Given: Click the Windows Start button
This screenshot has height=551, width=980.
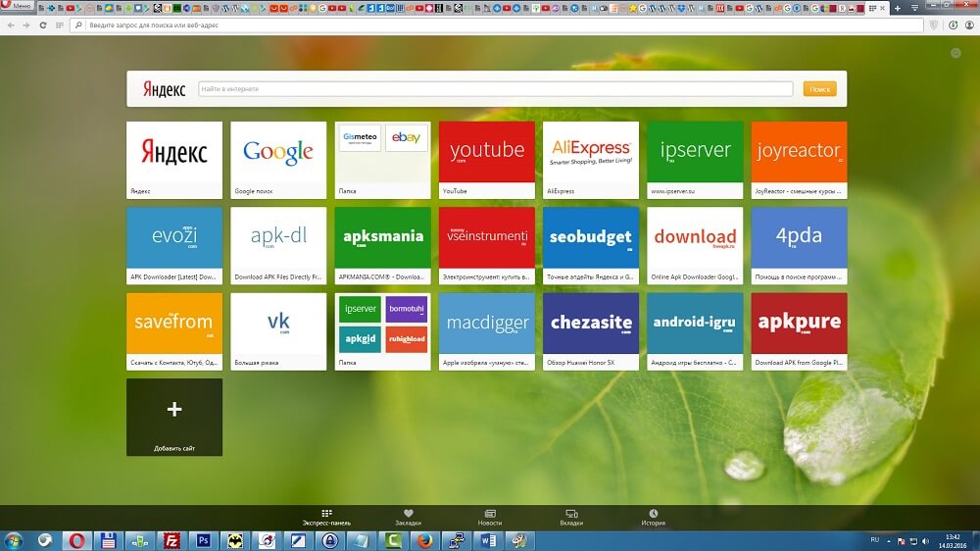Looking at the screenshot, I should pyautogui.click(x=14, y=540).
